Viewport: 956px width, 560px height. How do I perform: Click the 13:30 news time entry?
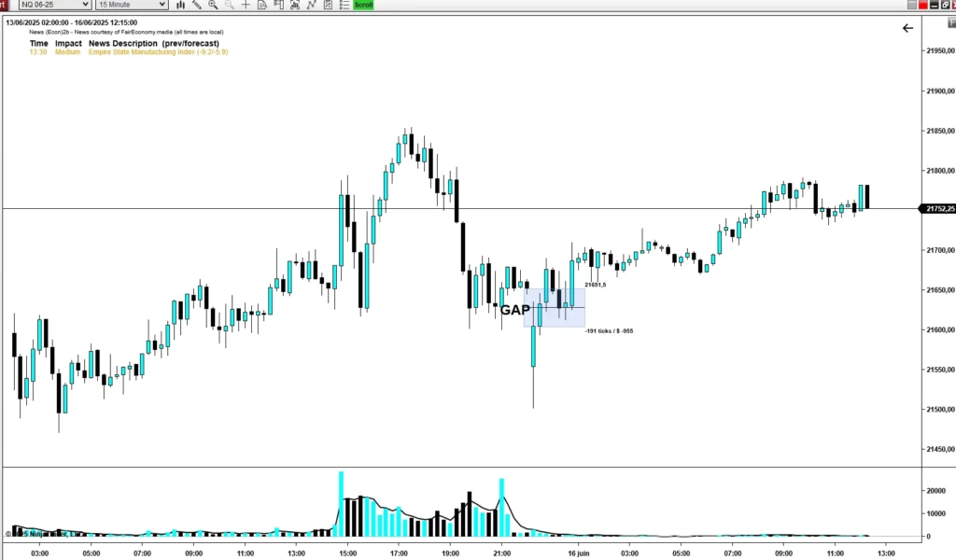[x=37, y=52]
